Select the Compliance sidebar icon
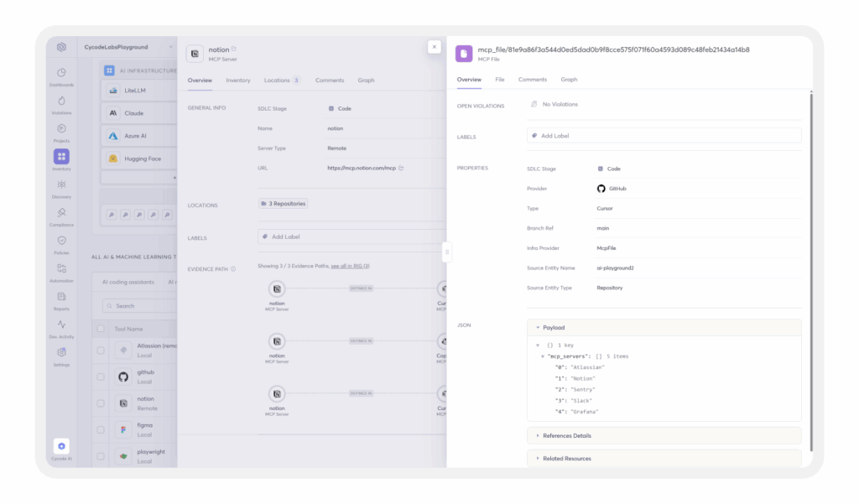The width and height of the screenshot is (859, 504). click(61, 213)
